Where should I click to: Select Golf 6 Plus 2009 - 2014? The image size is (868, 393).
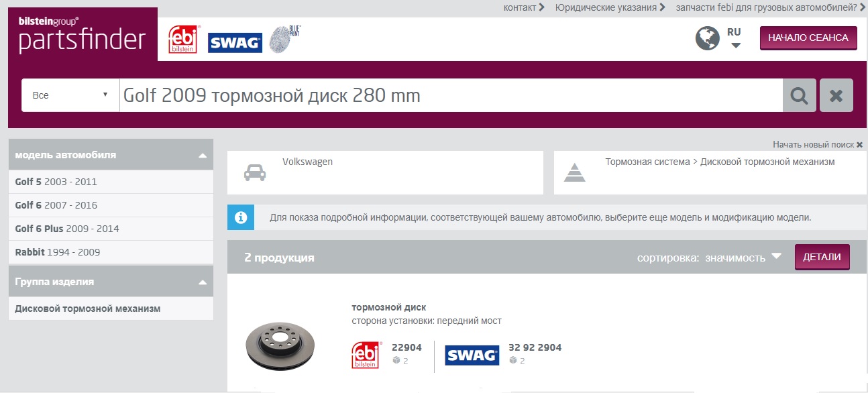[x=67, y=229]
